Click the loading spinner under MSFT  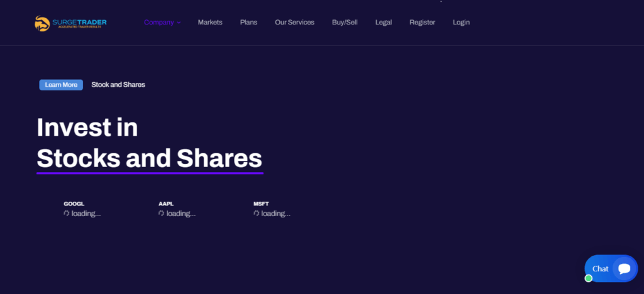click(257, 214)
